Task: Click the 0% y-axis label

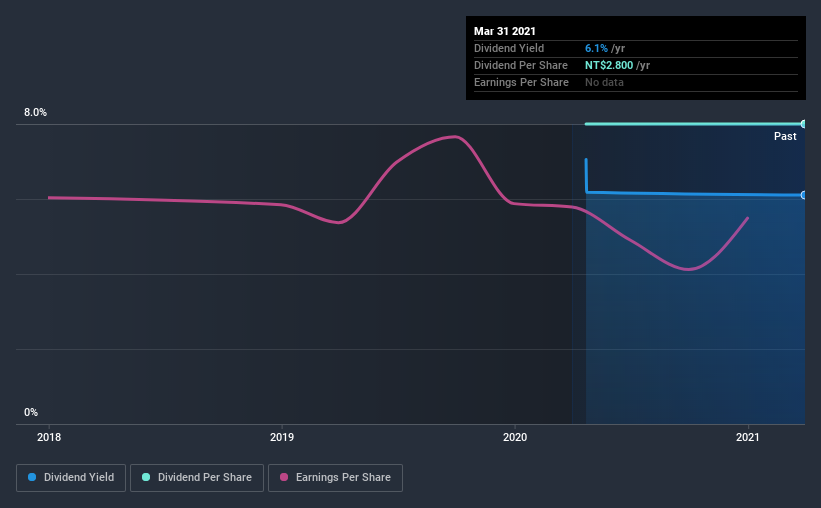Action: 31,412
